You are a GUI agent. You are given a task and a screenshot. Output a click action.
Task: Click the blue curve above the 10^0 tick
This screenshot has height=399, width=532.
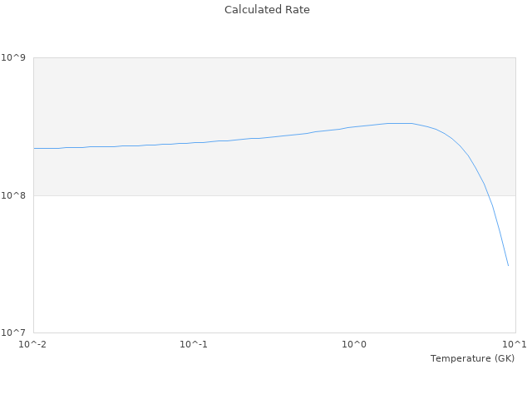(354, 126)
